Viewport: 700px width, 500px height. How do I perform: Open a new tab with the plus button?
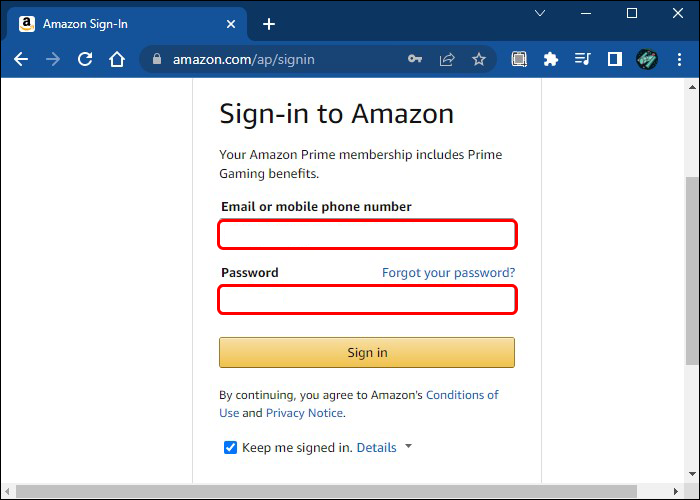coord(269,24)
